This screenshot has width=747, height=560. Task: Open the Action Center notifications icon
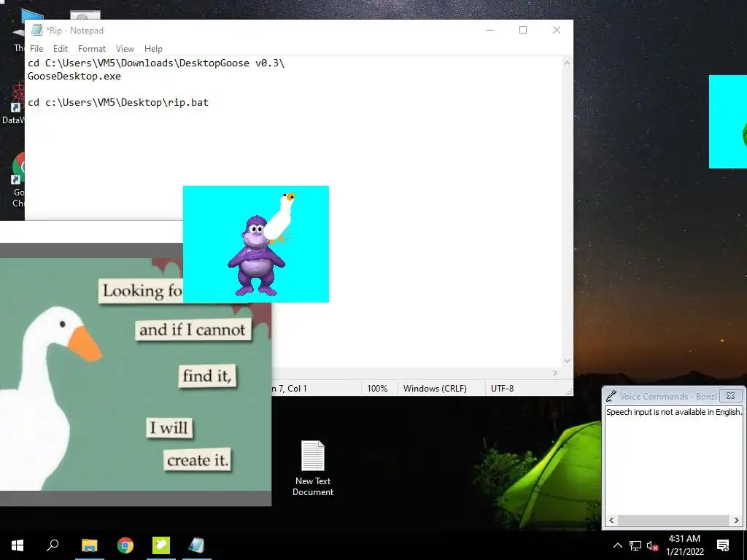pyautogui.click(x=723, y=545)
